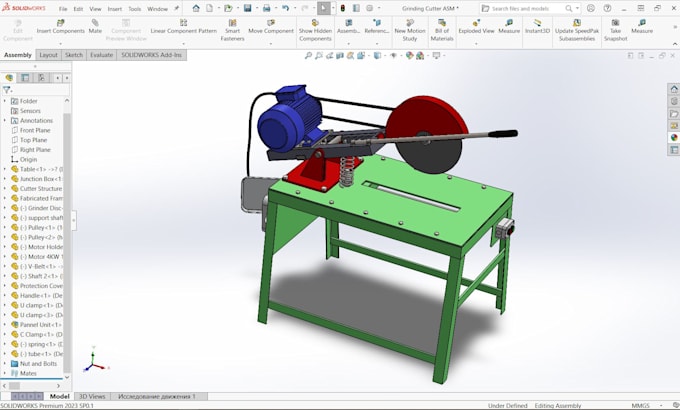Click the user account icon
680x410 pixels.
click(x=591, y=8)
